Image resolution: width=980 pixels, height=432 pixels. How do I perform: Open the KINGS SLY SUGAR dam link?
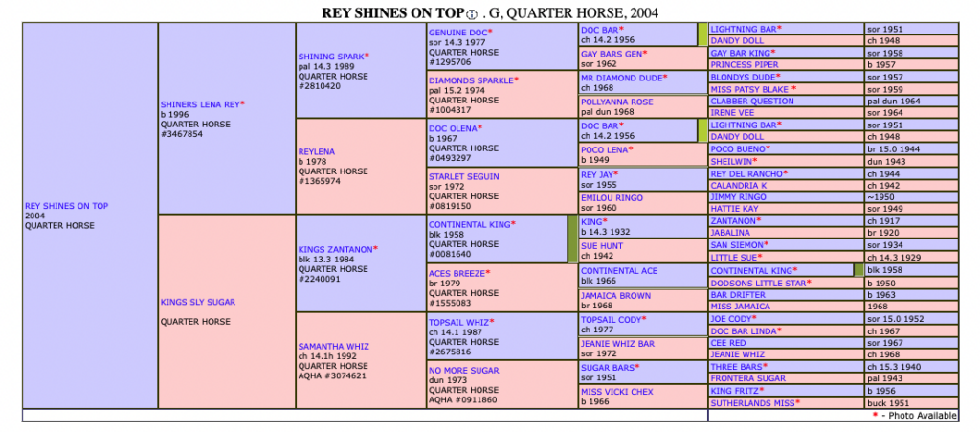tap(198, 302)
